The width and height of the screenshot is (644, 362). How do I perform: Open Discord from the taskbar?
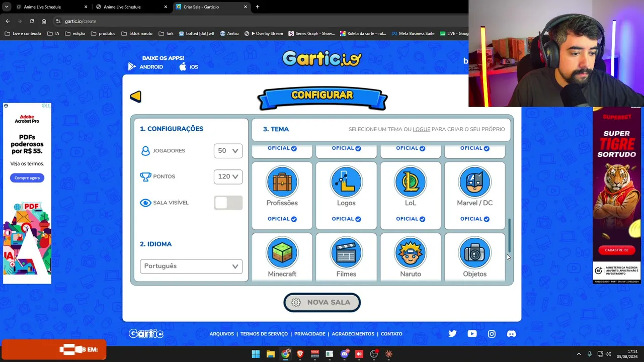[345, 354]
